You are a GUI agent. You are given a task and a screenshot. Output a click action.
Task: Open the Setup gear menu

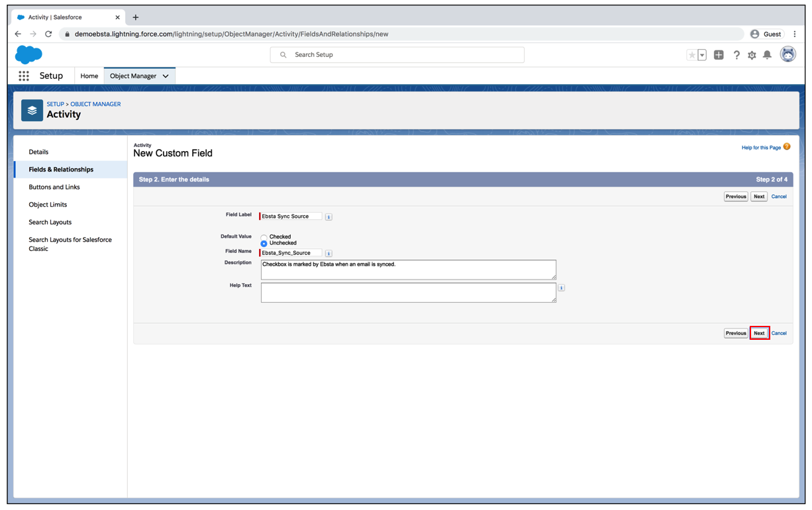(x=752, y=55)
